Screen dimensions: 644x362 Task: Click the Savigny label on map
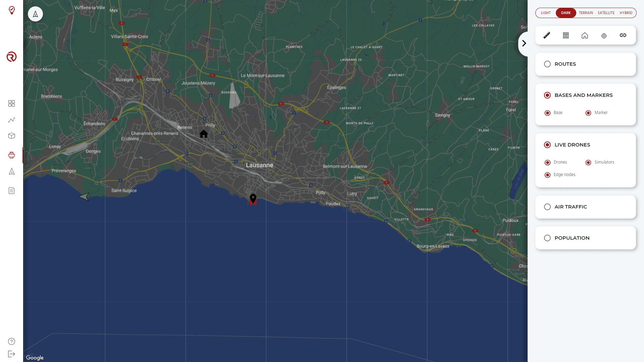tap(442, 115)
